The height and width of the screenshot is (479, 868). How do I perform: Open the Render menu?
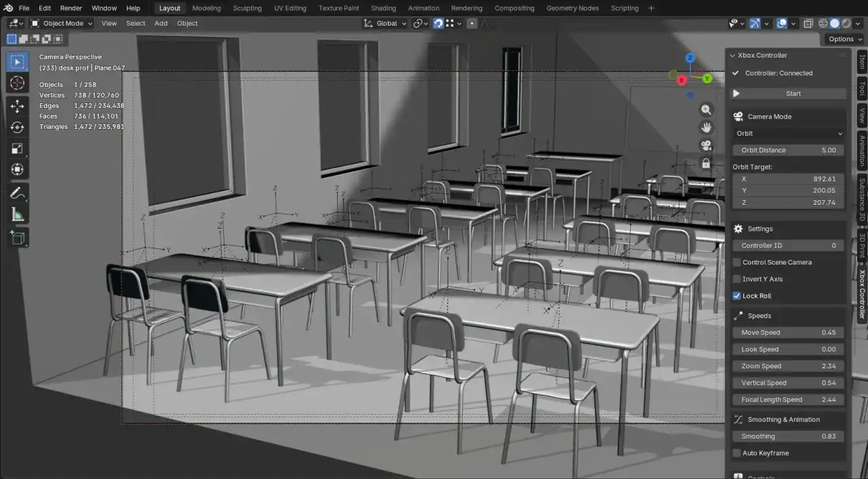coord(71,8)
